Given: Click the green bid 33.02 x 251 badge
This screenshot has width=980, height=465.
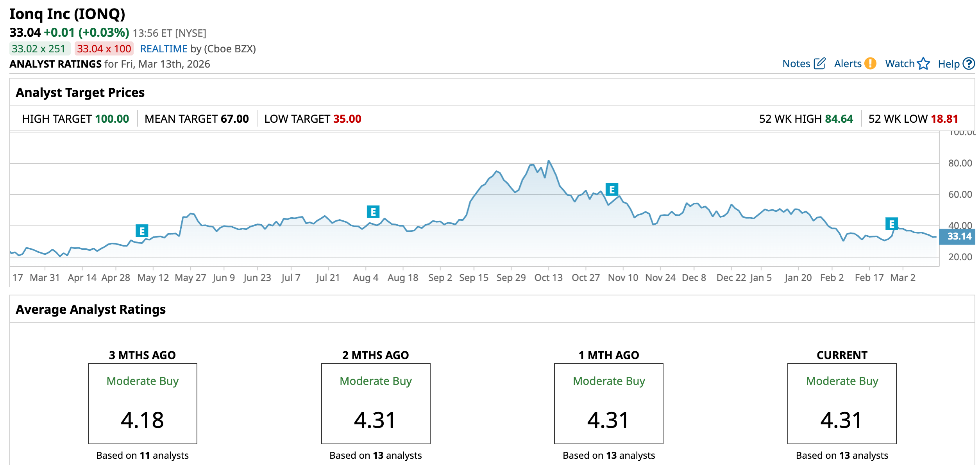Looking at the screenshot, I should pos(39,49).
